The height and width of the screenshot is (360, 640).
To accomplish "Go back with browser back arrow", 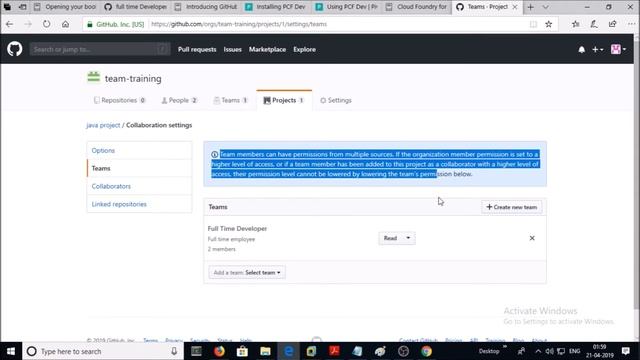I will pos(9,24).
